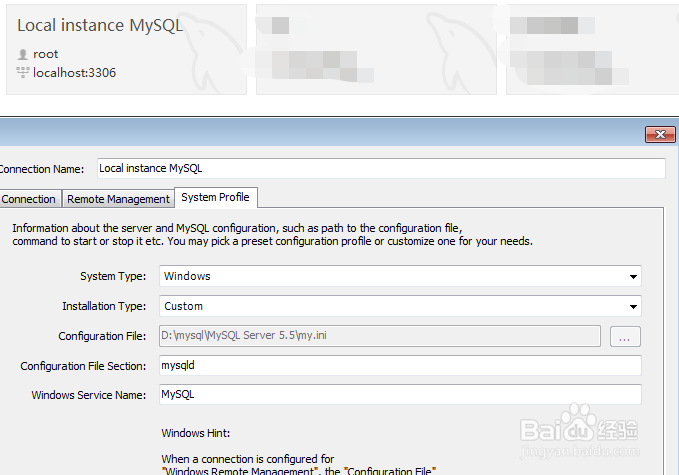The height and width of the screenshot is (475, 679).
Task: Open the second blurred connection tile
Action: [376, 49]
